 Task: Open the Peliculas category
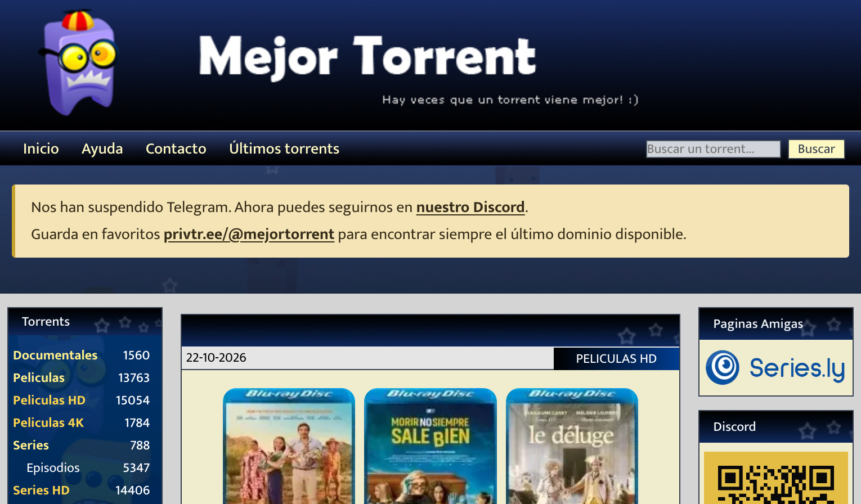(39, 377)
